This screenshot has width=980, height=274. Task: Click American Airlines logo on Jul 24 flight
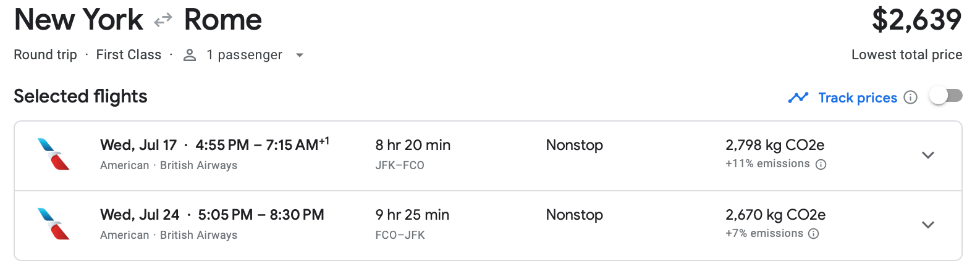pos(54,223)
